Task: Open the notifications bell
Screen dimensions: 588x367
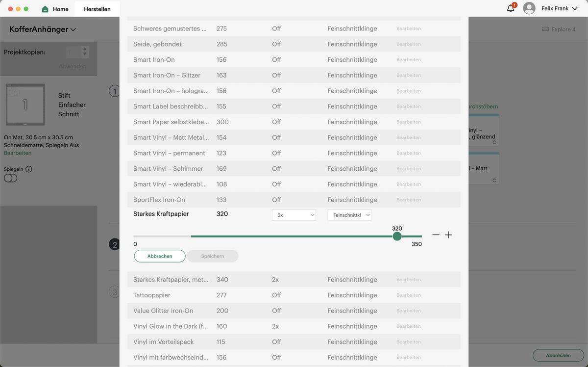Action: pos(510,8)
